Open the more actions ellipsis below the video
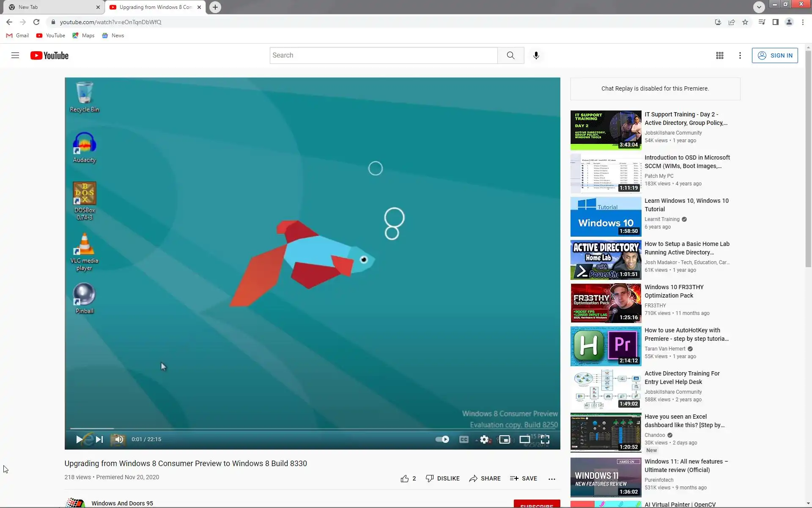The height and width of the screenshot is (508, 812). (x=551, y=479)
